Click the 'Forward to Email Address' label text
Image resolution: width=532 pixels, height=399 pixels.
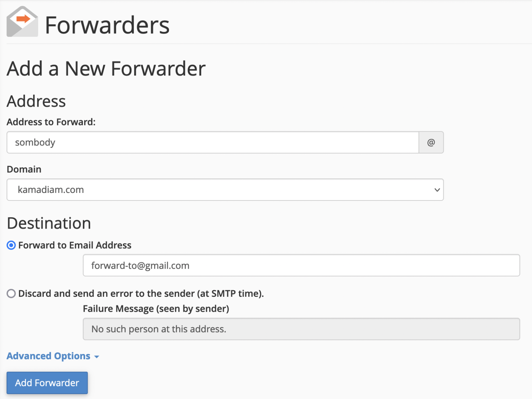pyautogui.click(x=75, y=245)
